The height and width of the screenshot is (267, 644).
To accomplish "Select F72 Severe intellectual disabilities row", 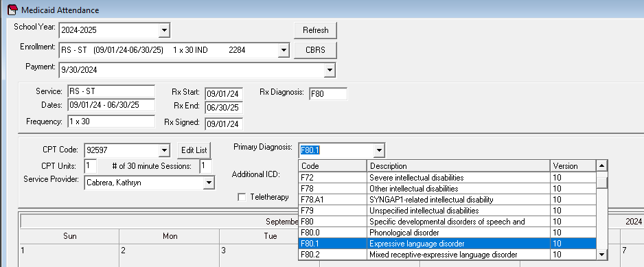I will pyautogui.click(x=447, y=178).
